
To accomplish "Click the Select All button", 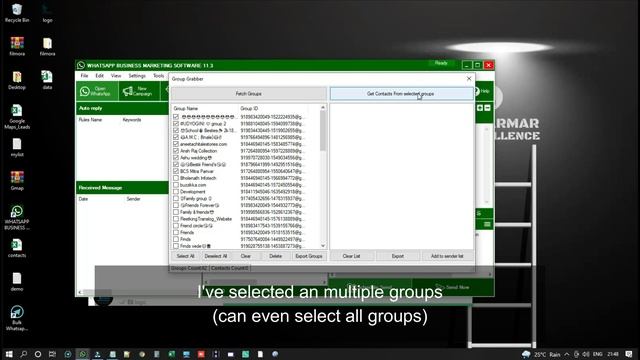I will click(185, 256).
